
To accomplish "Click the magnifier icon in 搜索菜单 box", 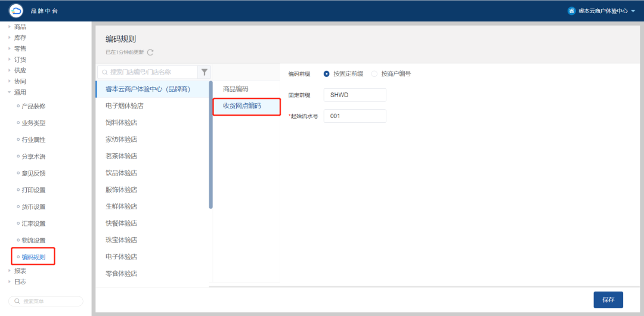I will coord(16,302).
